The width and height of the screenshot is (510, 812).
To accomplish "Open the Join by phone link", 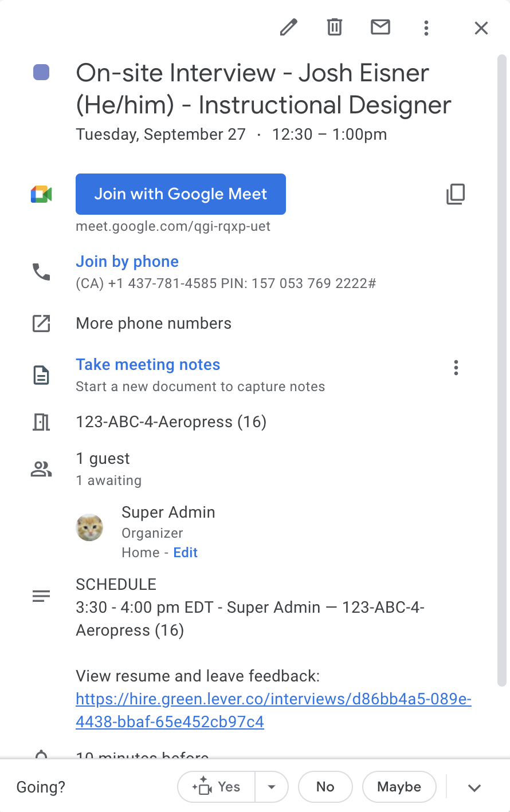I will coord(127,262).
